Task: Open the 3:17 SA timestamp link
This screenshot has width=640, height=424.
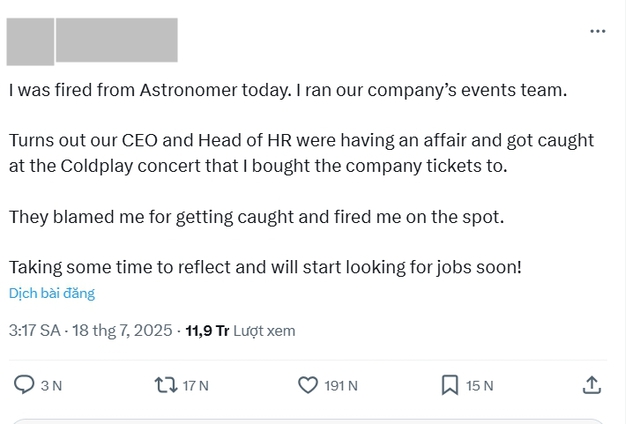Action: 35,331
